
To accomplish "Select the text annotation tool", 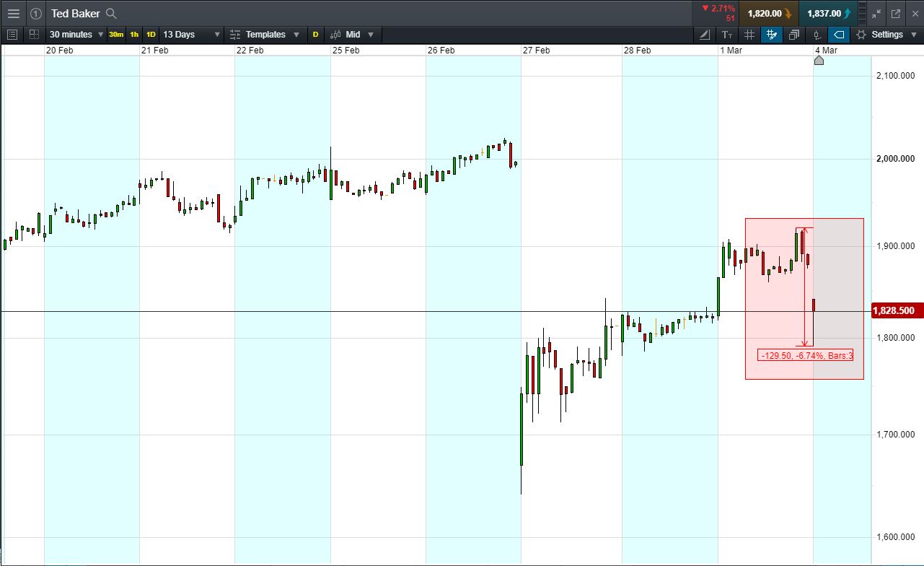I will click(727, 34).
